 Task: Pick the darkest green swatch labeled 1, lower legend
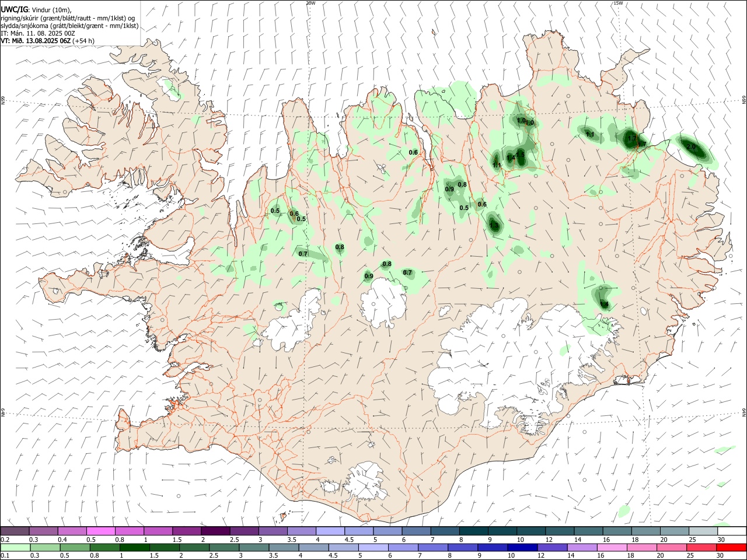coord(135,547)
